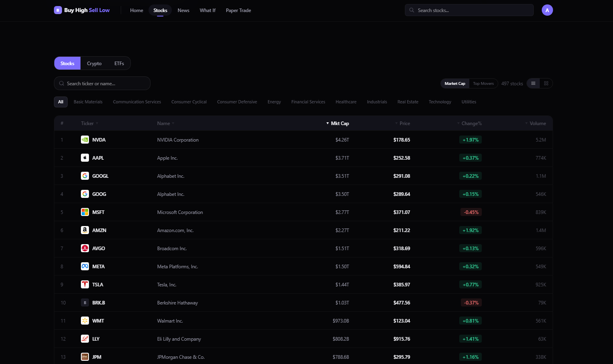Viewport: 613px width, 364px height.
Task: Click the -0.37% change badge for BRK.B
Action: (471, 302)
